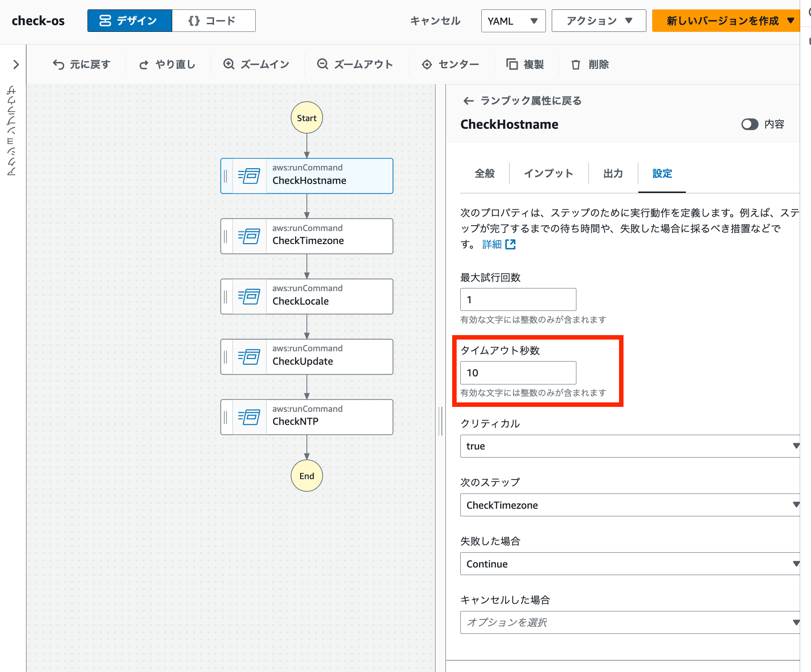Switch to デザイン view
The height and width of the screenshot is (672, 811).
pyautogui.click(x=130, y=21)
